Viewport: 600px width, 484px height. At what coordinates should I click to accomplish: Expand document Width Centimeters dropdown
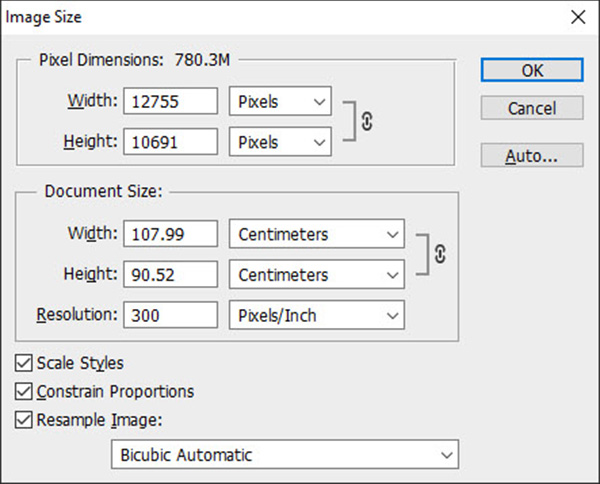(317, 234)
